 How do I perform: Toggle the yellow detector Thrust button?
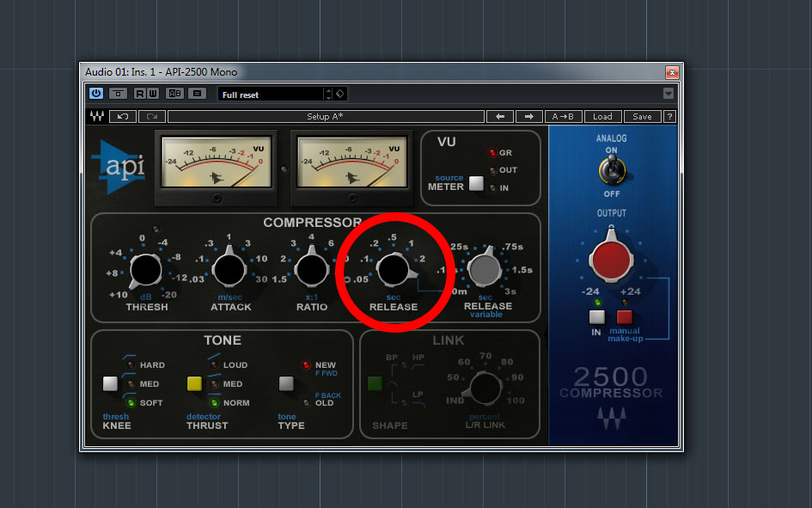click(x=194, y=383)
